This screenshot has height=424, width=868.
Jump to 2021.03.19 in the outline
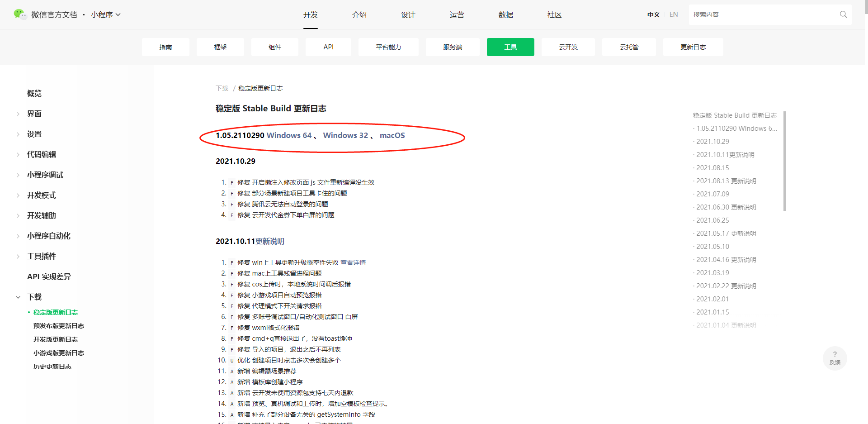[x=712, y=273]
